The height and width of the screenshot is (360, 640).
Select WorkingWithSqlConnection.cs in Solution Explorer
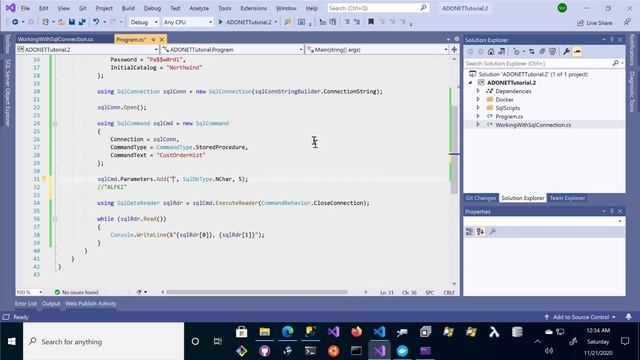(x=533, y=125)
